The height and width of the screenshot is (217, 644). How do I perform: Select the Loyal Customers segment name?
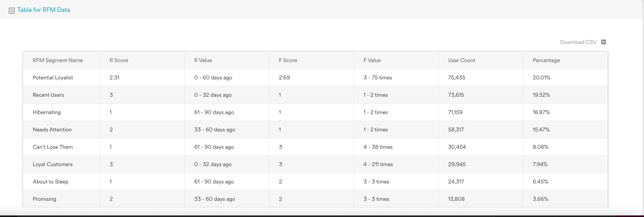[x=53, y=165]
